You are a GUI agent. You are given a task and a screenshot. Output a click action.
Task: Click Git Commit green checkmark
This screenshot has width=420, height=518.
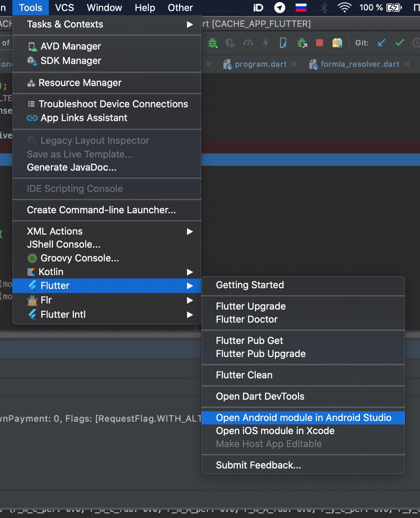pyautogui.click(x=399, y=42)
